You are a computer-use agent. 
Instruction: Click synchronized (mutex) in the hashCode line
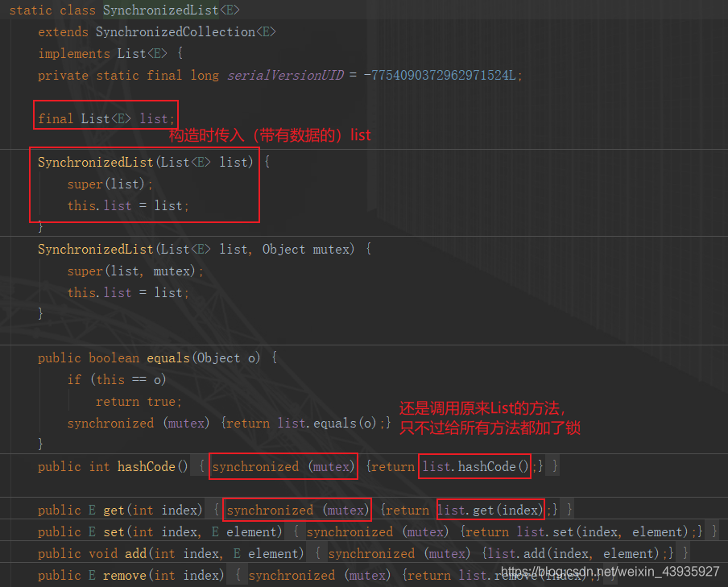tap(283, 466)
